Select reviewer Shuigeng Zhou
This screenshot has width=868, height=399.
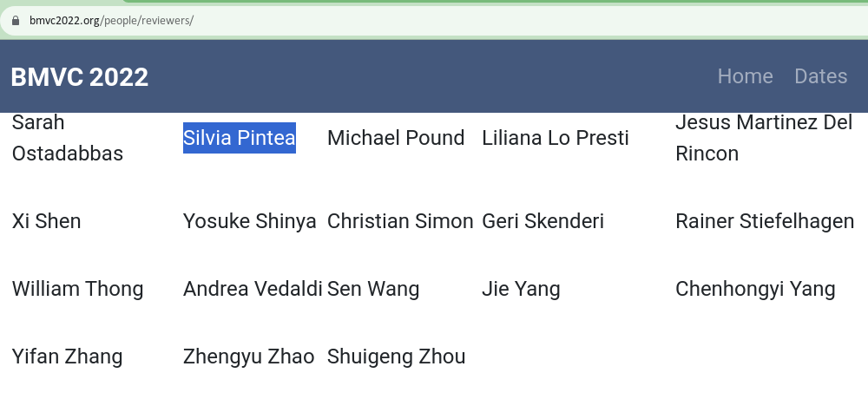pos(397,356)
